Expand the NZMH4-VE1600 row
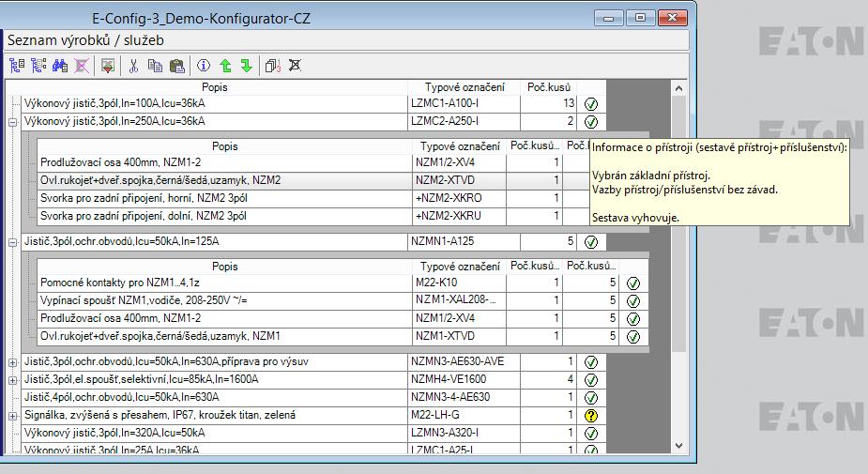 pos(13,380)
